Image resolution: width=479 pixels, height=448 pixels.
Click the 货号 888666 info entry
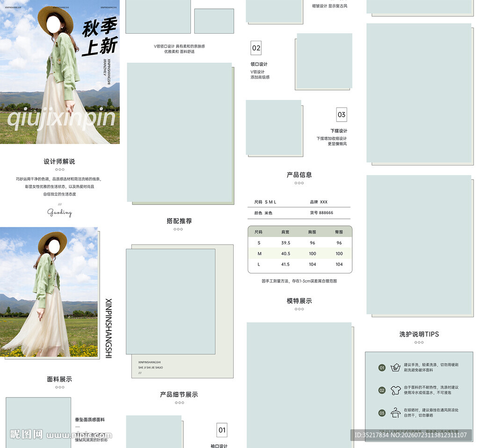(321, 213)
